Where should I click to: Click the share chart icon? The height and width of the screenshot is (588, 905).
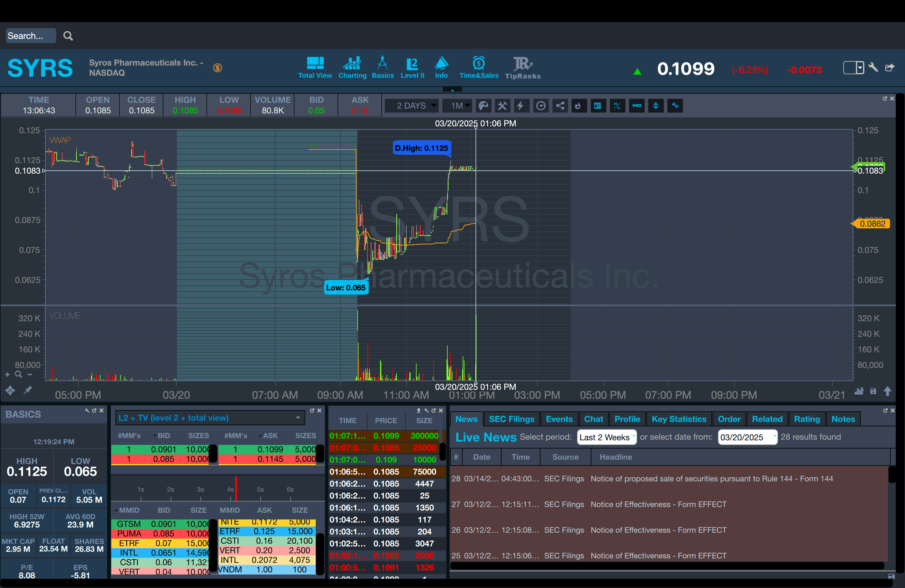click(x=560, y=106)
